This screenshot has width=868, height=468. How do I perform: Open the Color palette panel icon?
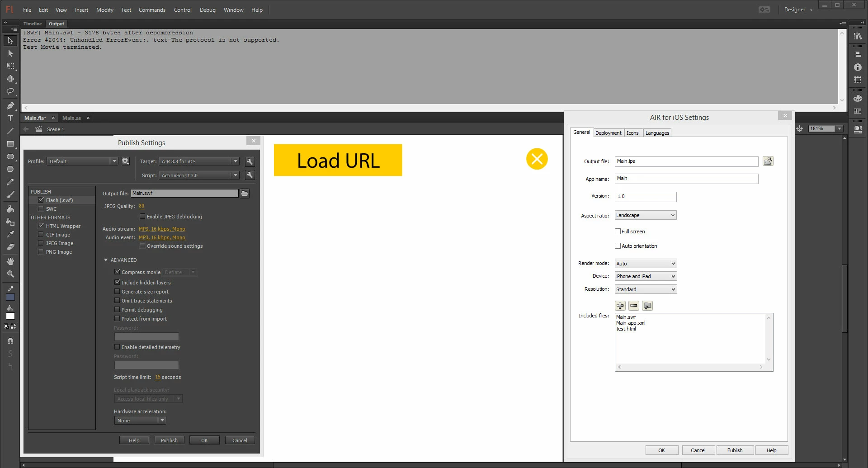tap(858, 98)
